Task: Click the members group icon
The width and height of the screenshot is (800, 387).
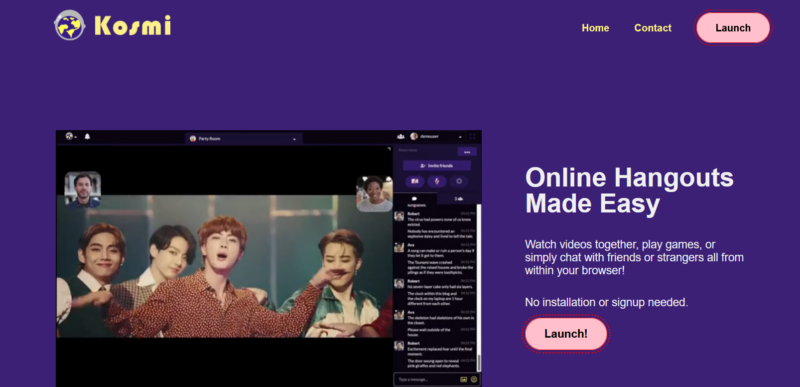Action: tap(401, 137)
